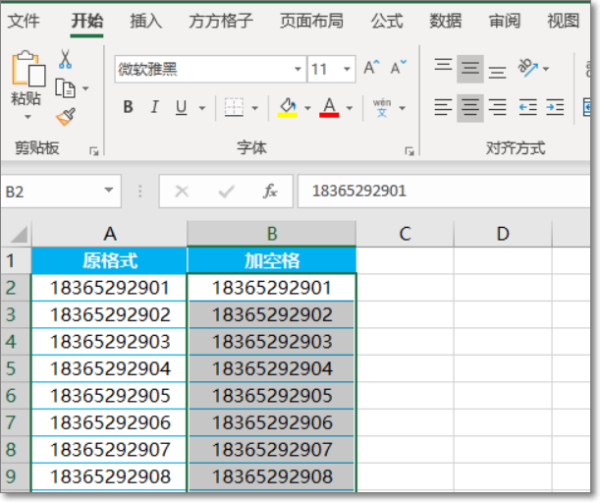The width and height of the screenshot is (600, 502).
Task: Open font name dropdown 微软雅黑
Action: (297, 69)
